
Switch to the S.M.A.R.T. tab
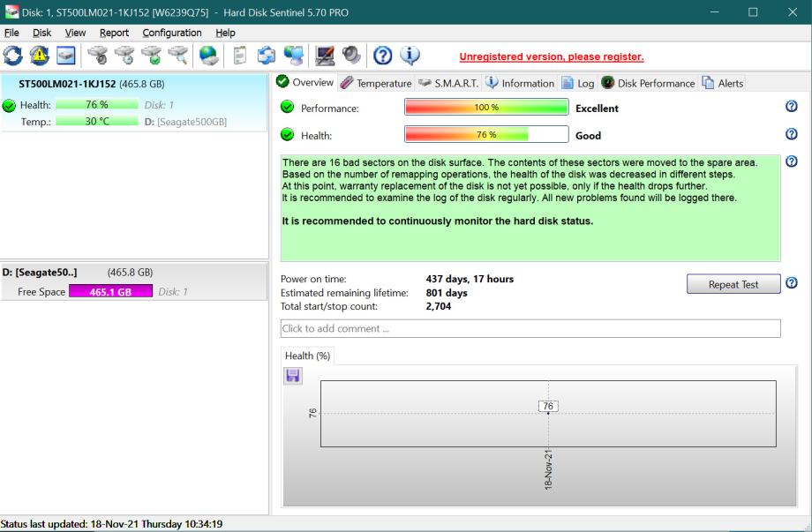[x=448, y=83]
